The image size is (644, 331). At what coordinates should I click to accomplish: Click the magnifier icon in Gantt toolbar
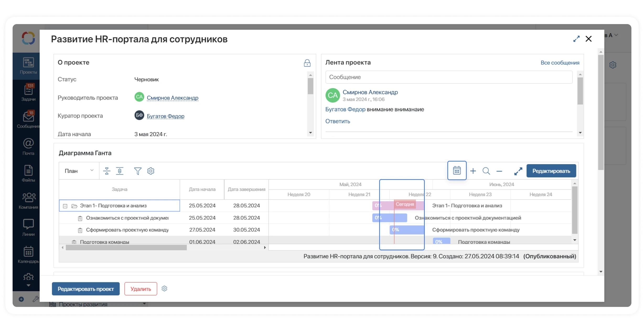(x=486, y=171)
